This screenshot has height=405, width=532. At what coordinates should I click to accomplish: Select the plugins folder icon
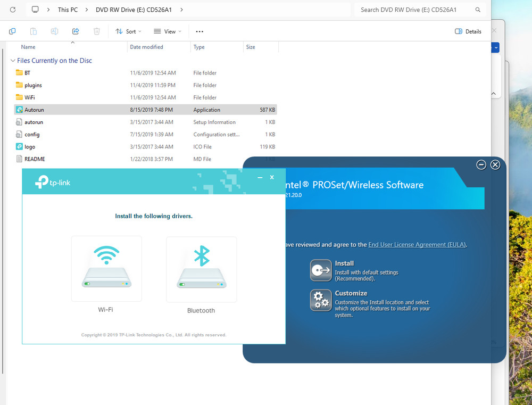coord(19,85)
